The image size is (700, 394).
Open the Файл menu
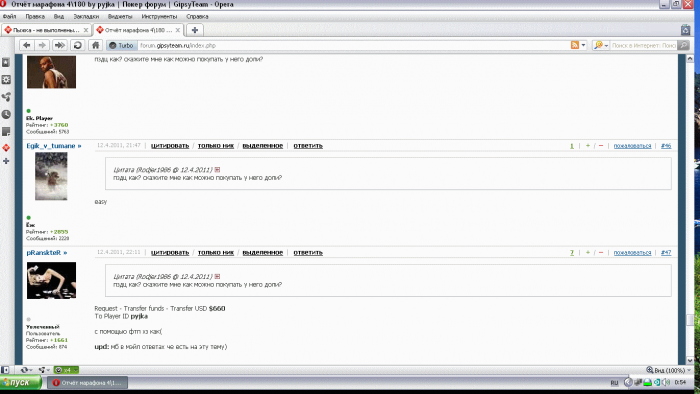coord(9,17)
